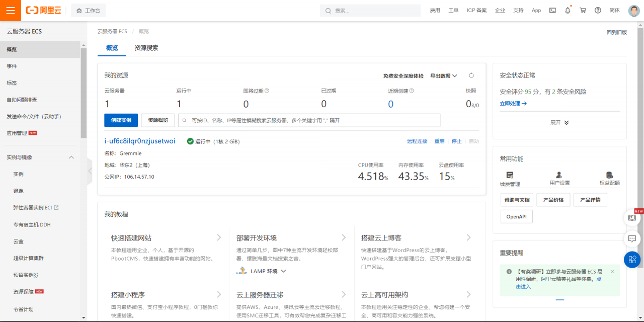
Task: Dismiss the survey notice with its close X
Action: click(x=612, y=271)
